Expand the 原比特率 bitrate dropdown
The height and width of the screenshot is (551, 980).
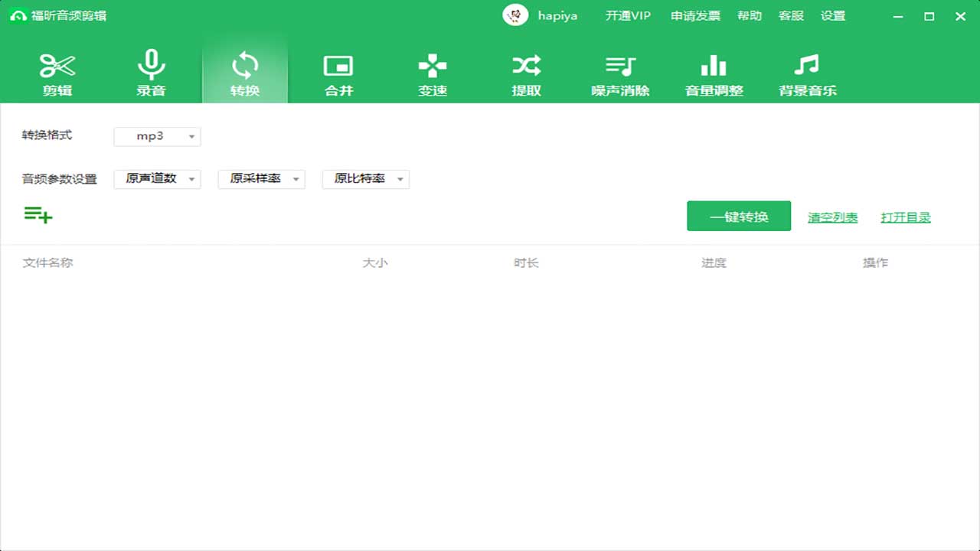[x=365, y=179]
